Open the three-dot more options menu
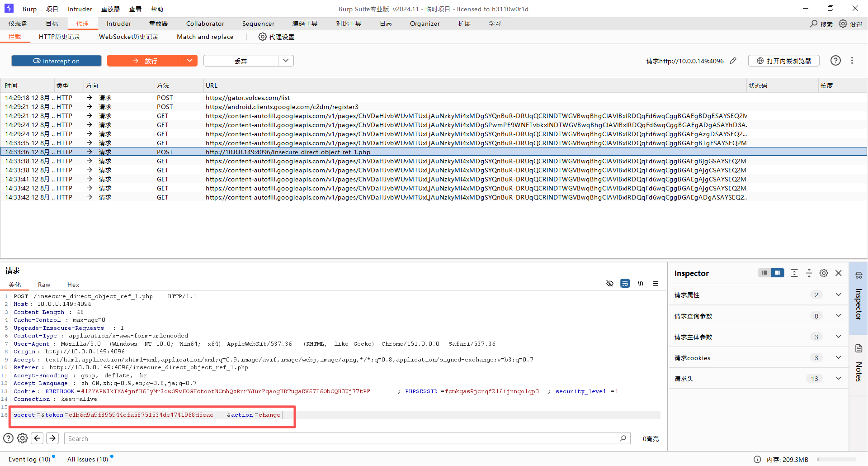The width and height of the screenshot is (868, 466). point(852,61)
